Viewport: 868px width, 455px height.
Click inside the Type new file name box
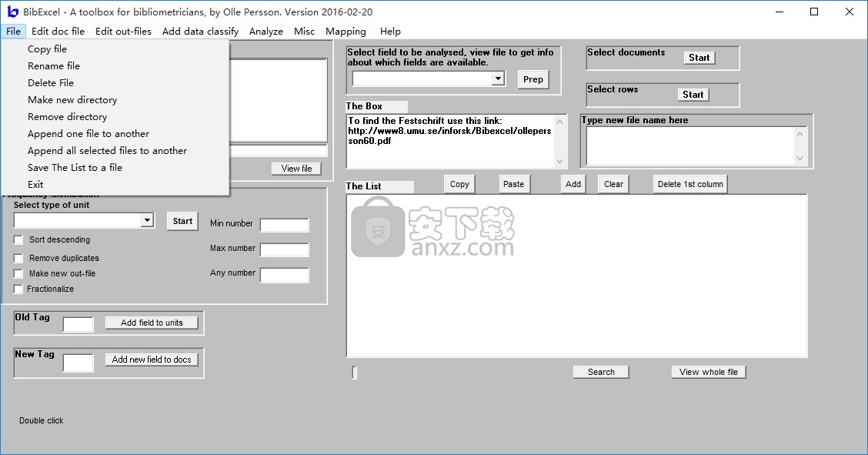(689, 146)
